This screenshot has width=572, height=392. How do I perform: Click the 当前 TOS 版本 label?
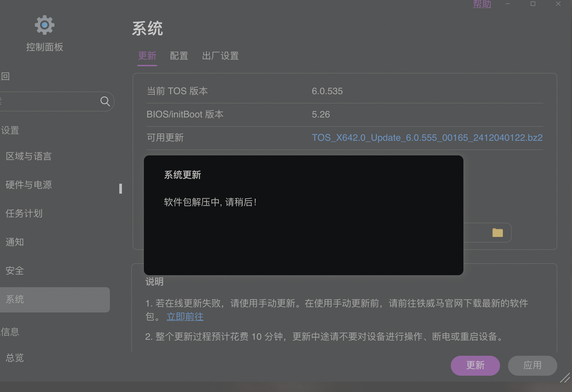coord(177,91)
